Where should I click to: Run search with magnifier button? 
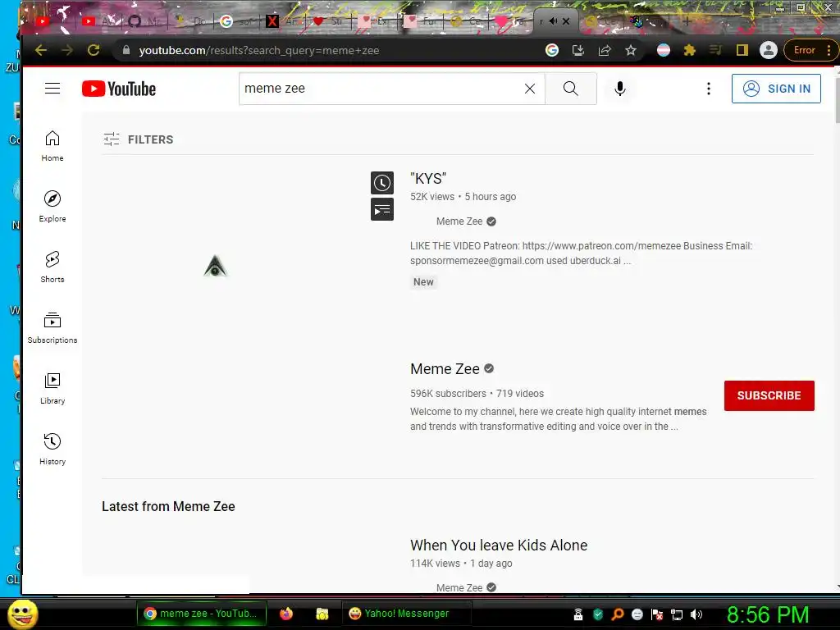coord(571,89)
